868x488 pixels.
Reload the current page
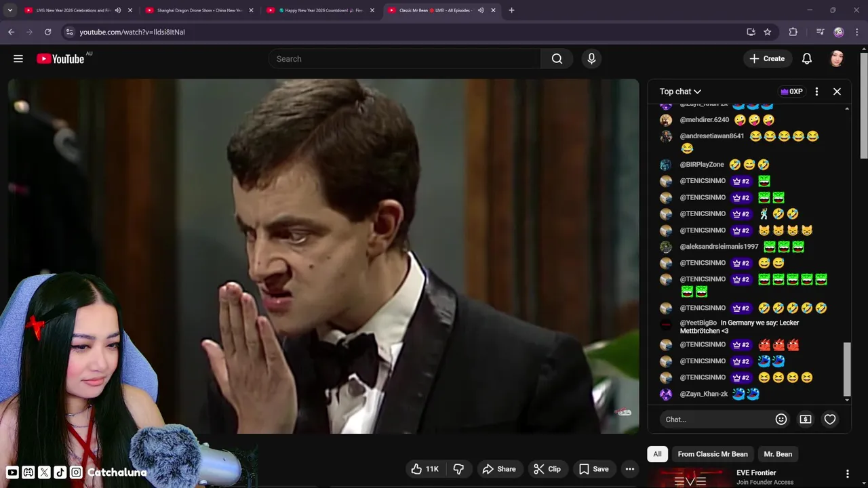pos(47,32)
